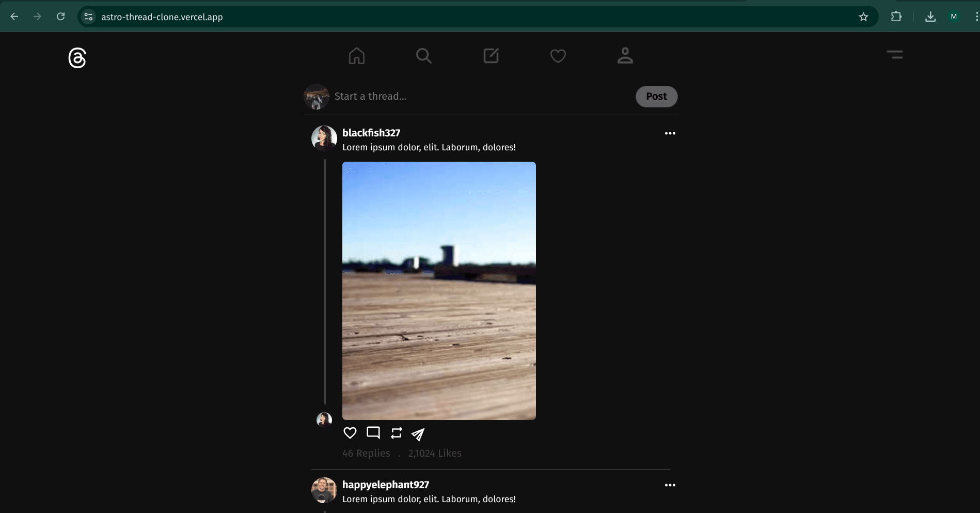Open the hamburger menu at top right
This screenshot has height=513, width=980.
point(894,55)
